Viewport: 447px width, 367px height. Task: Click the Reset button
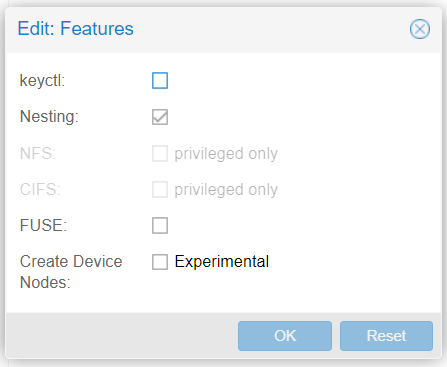pyautogui.click(x=386, y=336)
